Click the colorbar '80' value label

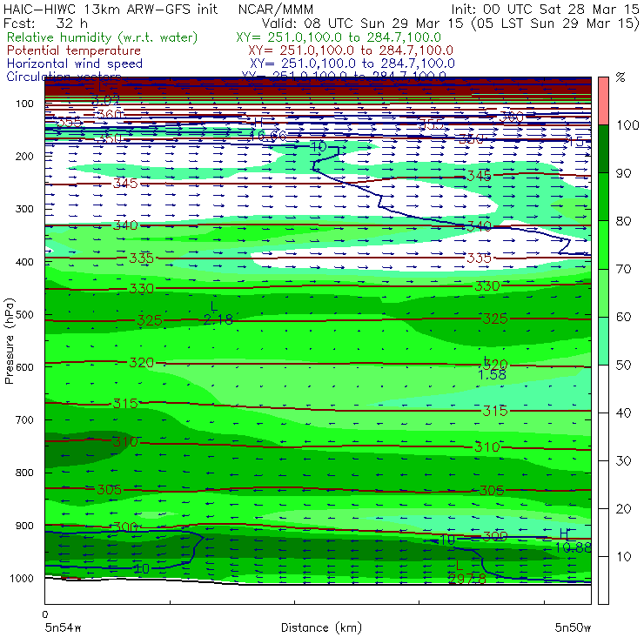point(623,221)
